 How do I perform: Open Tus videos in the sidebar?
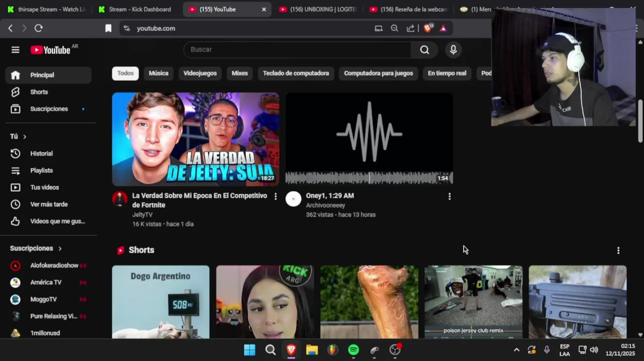point(48,187)
